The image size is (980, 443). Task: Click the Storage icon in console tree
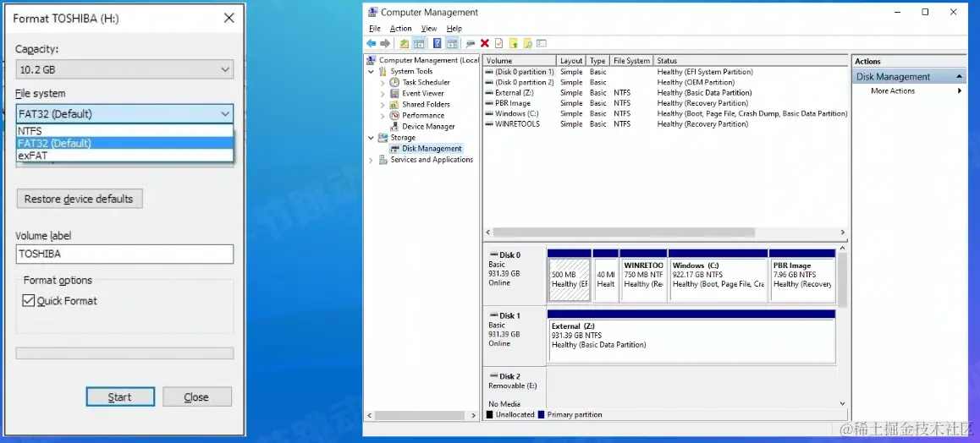(383, 137)
